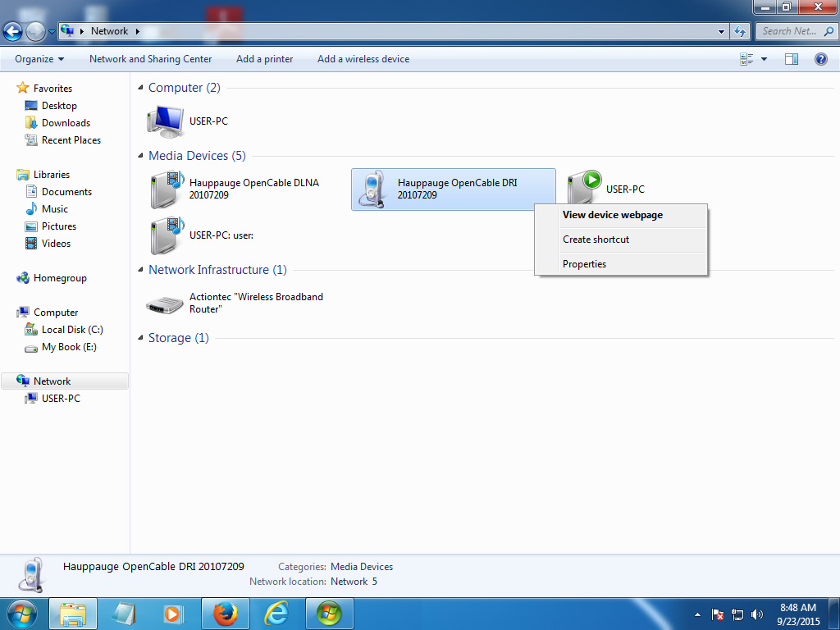Open the Help question mark icon
The image size is (840, 630).
[x=820, y=59]
